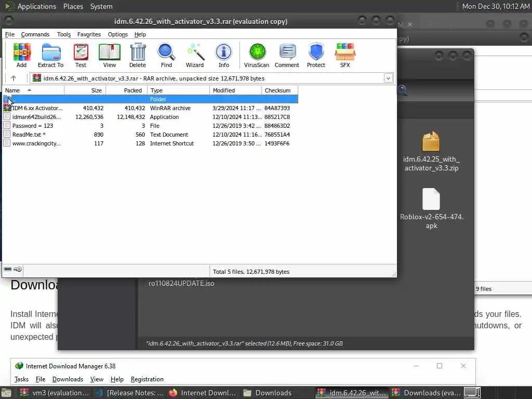
Task: Open the Favorites menu
Action: [x=89, y=34]
